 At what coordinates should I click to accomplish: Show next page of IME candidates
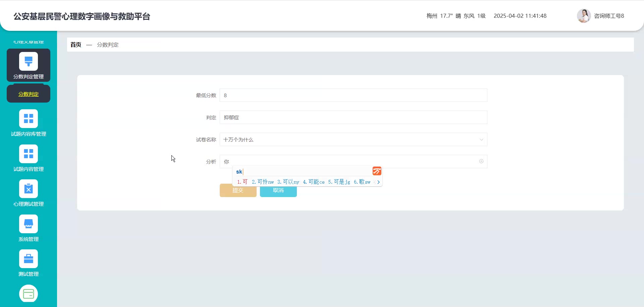(379, 182)
